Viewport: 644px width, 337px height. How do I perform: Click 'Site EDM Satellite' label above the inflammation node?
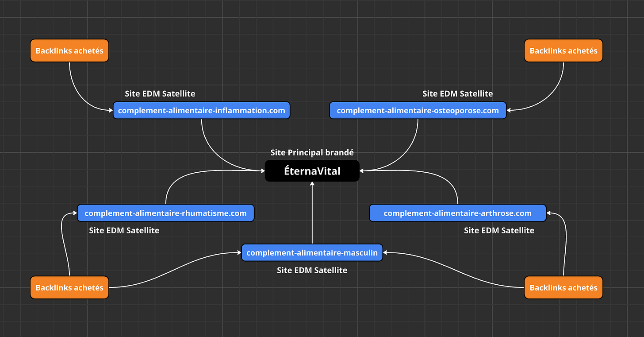coord(160,93)
